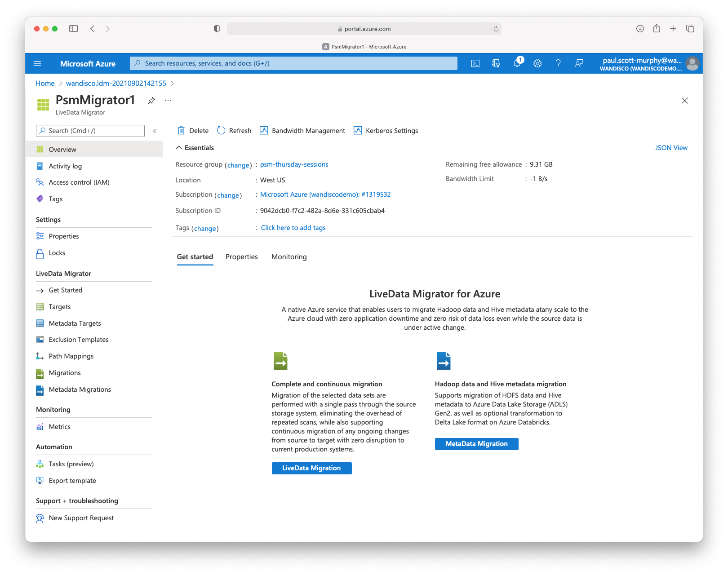Click the Delete toolbar button
This screenshot has width=728, height=575.
tap(193, 131)
